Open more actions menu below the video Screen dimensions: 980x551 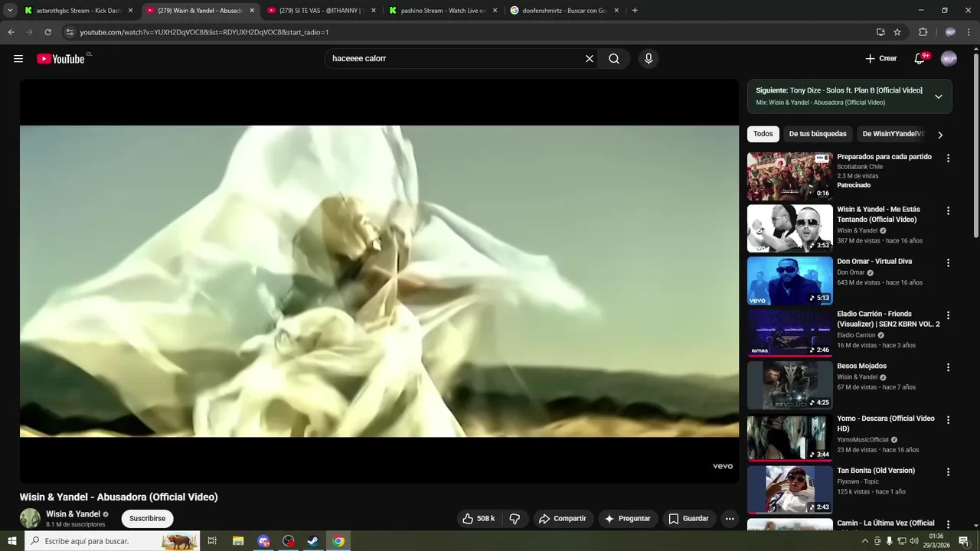tap(730, 519)
